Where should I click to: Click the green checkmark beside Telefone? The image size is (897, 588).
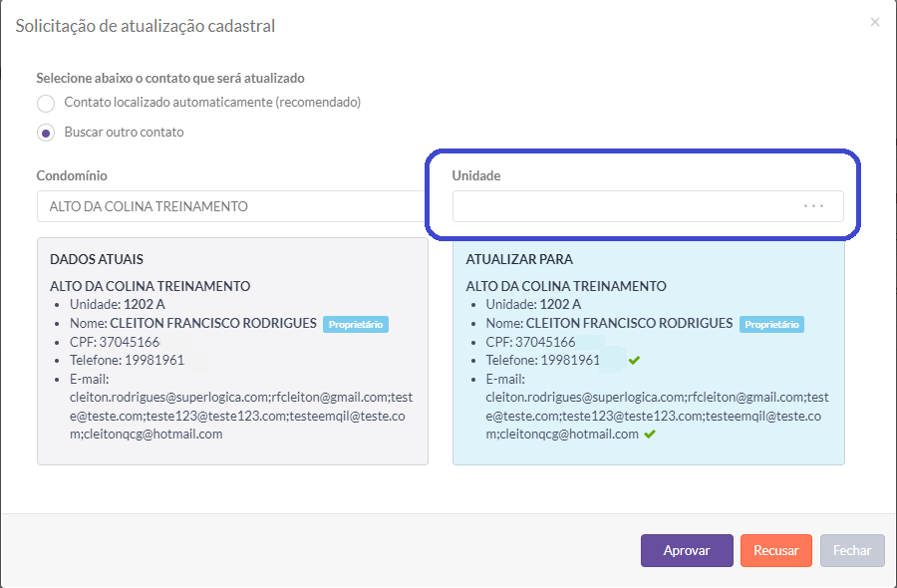pos(634,361)
